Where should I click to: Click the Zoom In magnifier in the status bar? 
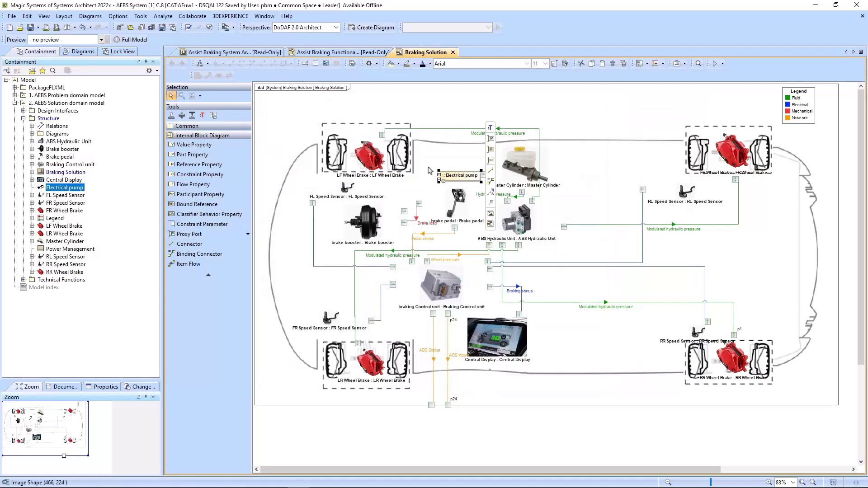(768, 482)
